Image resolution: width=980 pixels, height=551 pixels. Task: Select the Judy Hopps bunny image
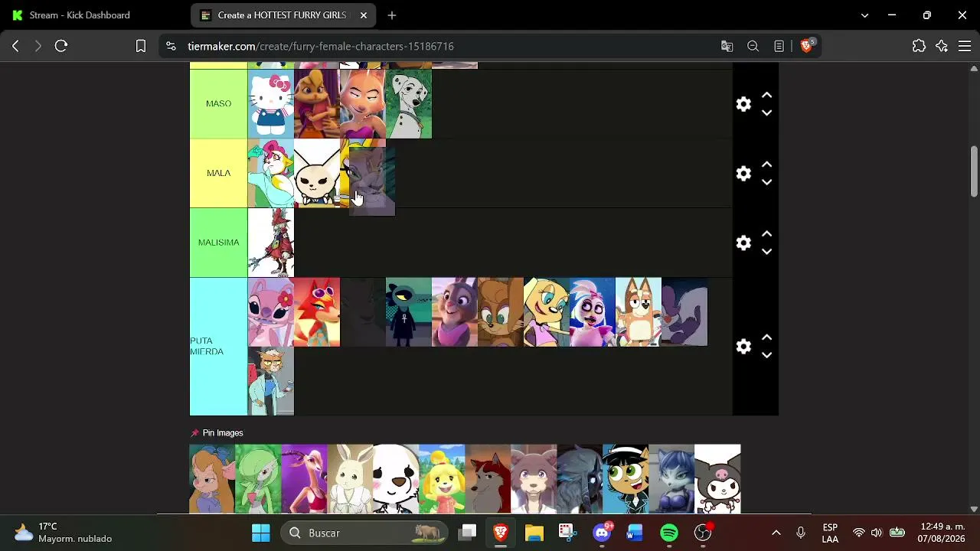coord(455,312)
